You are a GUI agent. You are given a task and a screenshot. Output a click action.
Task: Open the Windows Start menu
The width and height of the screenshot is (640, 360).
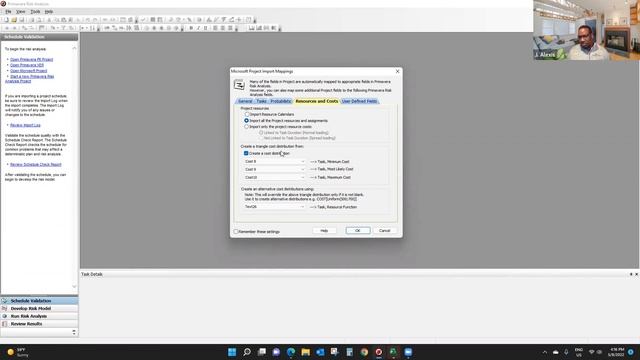(x=232, y=352)
